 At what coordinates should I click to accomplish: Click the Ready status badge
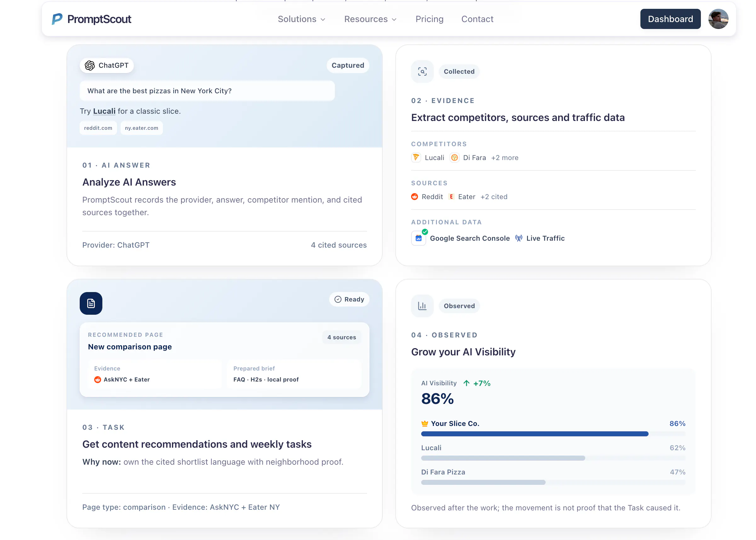pyautogui.click(x=349, y=299)
